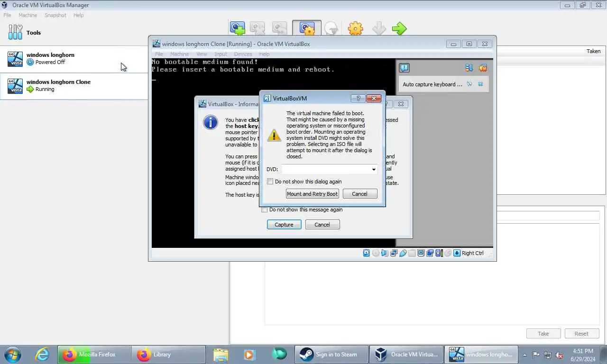607x364 pixels.
Task: Select the 'windows longhorn Clone' running VM
Action: [74, 86]
